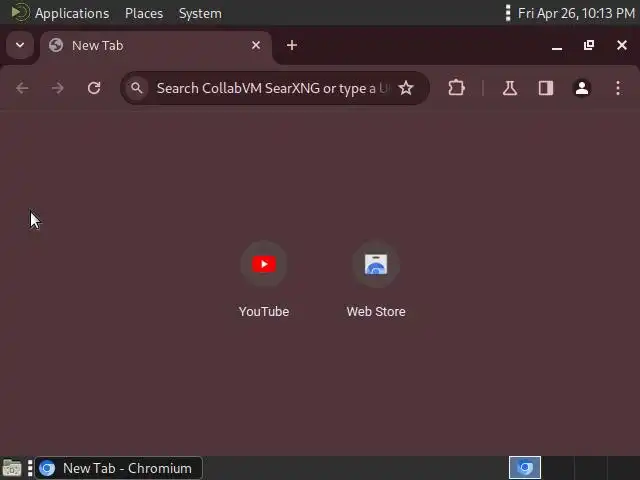Click New Tab - Chromium taskbar entry
Image resolution: width=640 pixels, height=480 pixels.
pos(119,468)
